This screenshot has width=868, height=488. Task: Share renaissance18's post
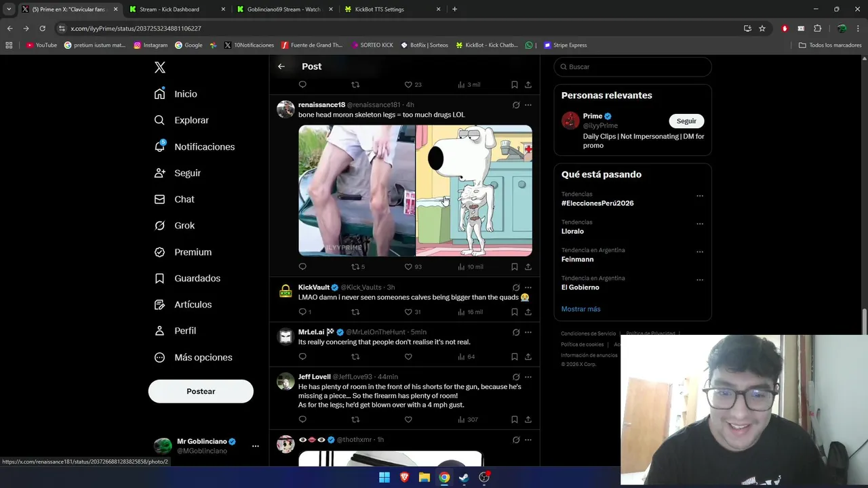[528, 266]
